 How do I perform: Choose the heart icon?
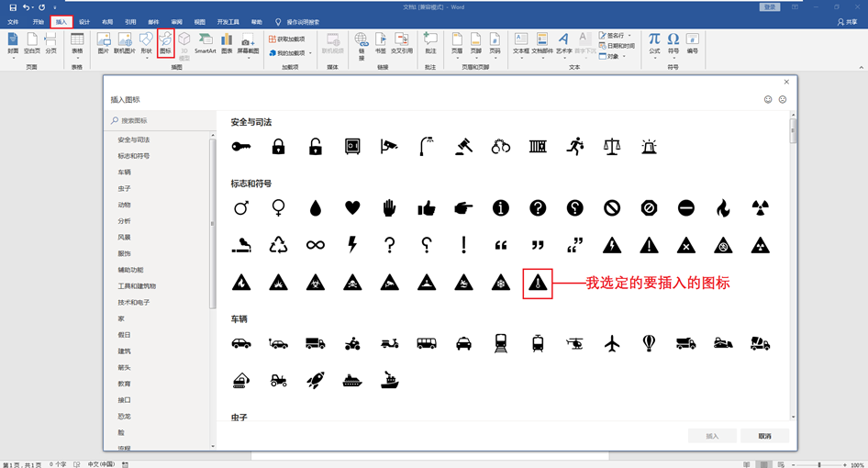(352, 208)
